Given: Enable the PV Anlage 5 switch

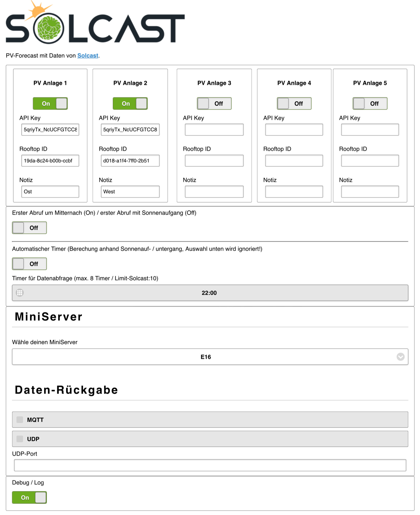Looking at the screenshot, I should (x=370, y=104).
